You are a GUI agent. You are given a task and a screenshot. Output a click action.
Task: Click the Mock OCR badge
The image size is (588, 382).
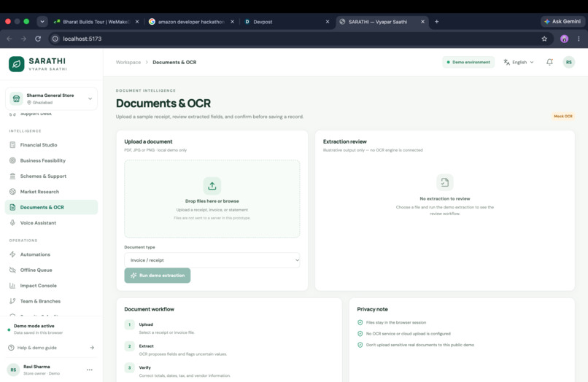tap(563, 116)
